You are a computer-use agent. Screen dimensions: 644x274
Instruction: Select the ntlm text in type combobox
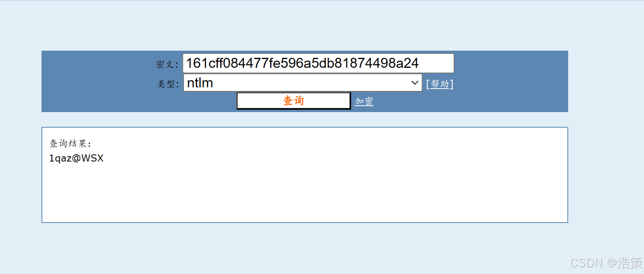[200, 83]
